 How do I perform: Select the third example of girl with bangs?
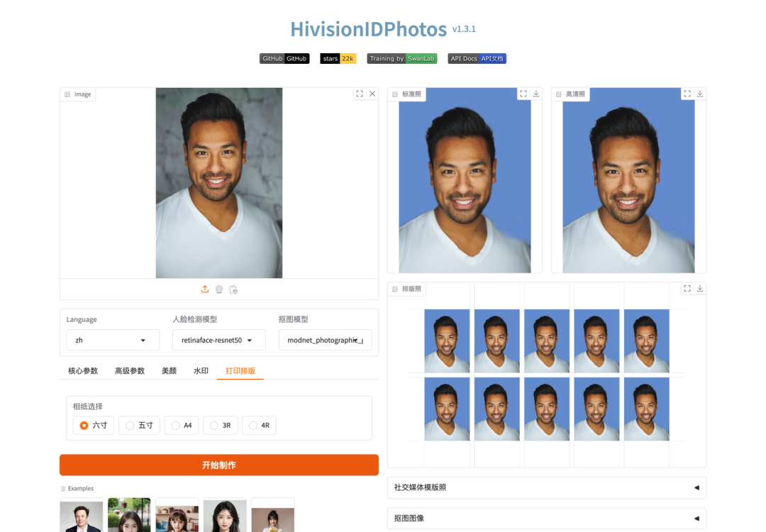[177, 515]
